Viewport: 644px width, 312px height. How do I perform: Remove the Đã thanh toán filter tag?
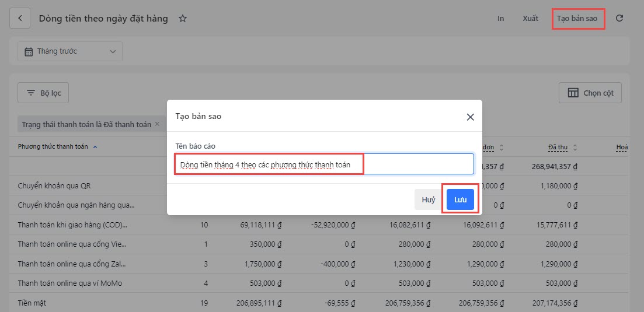(x=157, y=124)
